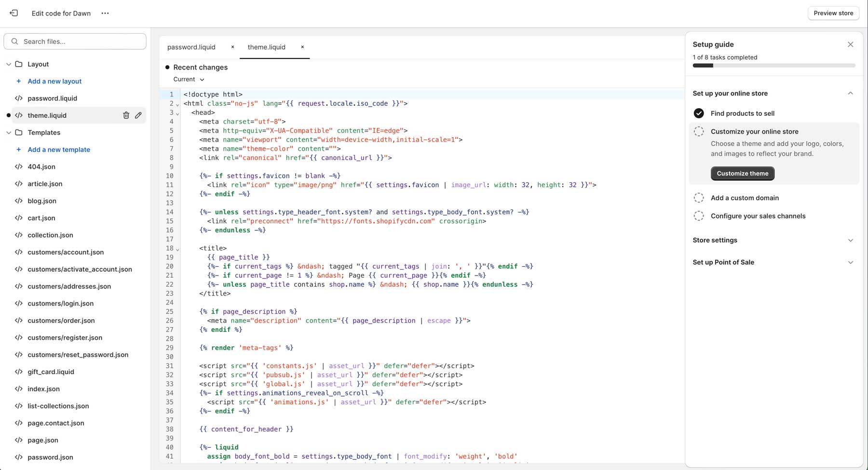Click the Customize theme button
868x470 pixels.
click(742, 173)
